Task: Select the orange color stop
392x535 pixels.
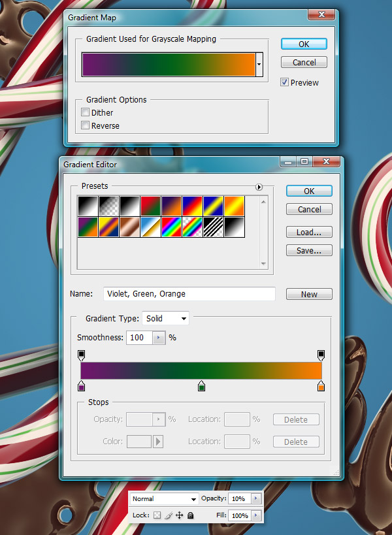Action: point(321,386)
